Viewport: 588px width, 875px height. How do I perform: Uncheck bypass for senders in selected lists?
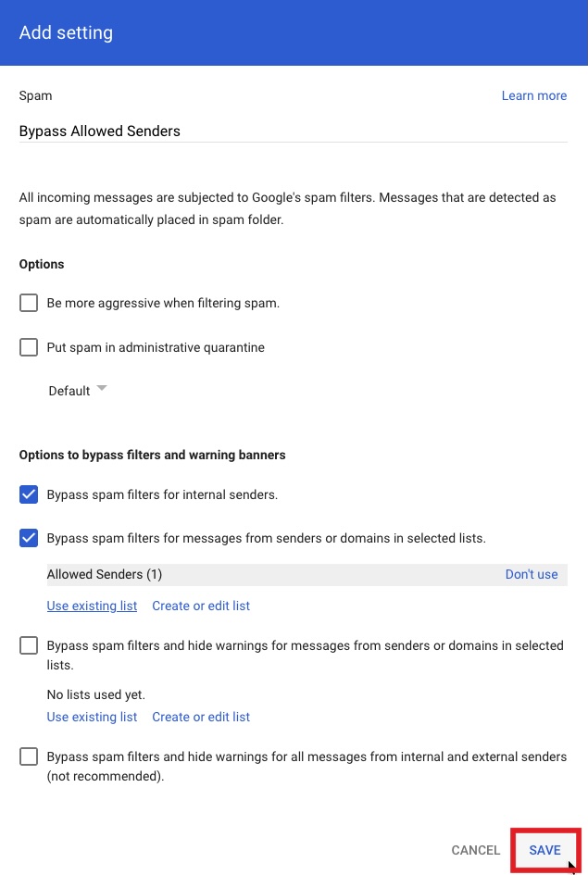tap(29, 538)
